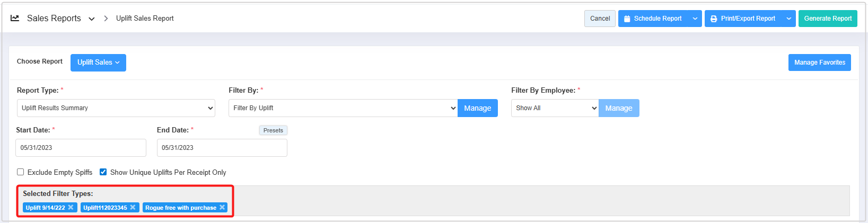Click the Sales Reports chart icon
This screenshot has width=868, height=223.
(x=15, y=18)
